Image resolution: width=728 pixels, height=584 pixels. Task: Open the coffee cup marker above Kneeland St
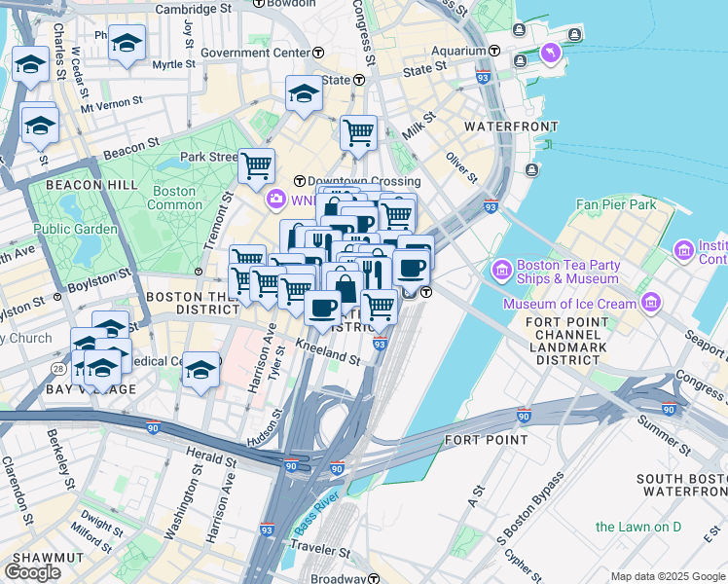click(x=323, y=312)
